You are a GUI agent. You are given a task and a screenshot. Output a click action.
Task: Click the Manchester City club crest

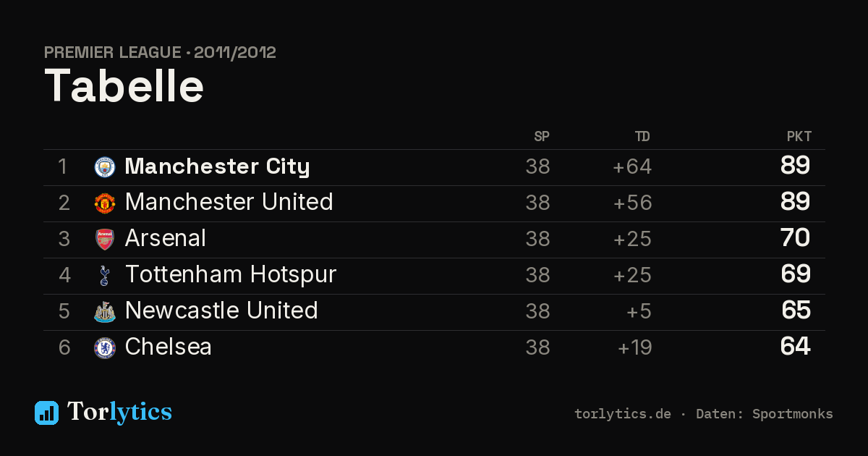105,167
